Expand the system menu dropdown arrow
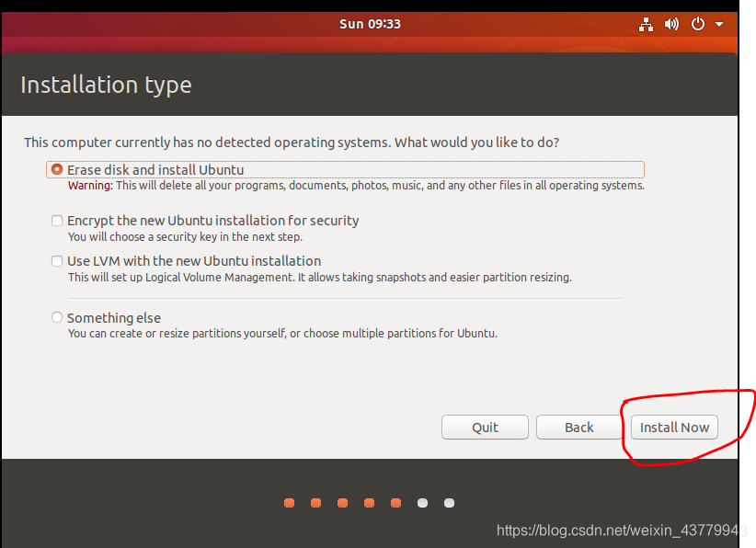Screen dimensions: 756x548 click(x=719, y=24)
